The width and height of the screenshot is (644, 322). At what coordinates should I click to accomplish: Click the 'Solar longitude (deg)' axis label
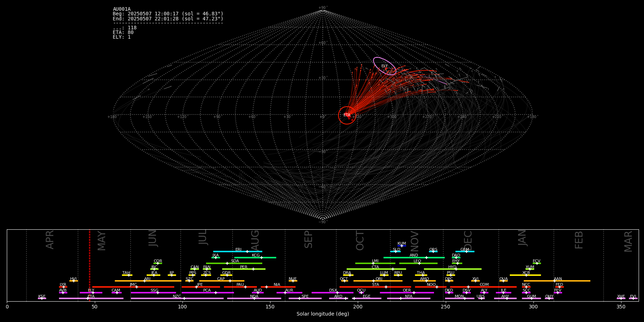(323, 314)
